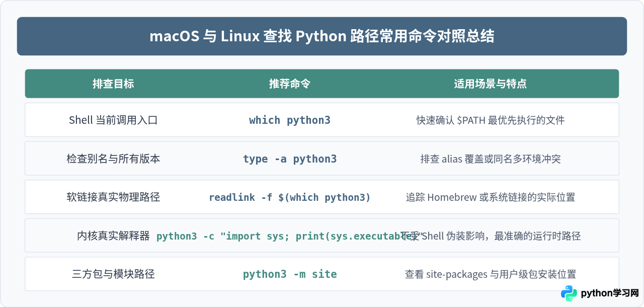The width and height of the screenshot is (644, 307).
Task: Select the 'type -a python3' command
Action: tap(290, 159)
